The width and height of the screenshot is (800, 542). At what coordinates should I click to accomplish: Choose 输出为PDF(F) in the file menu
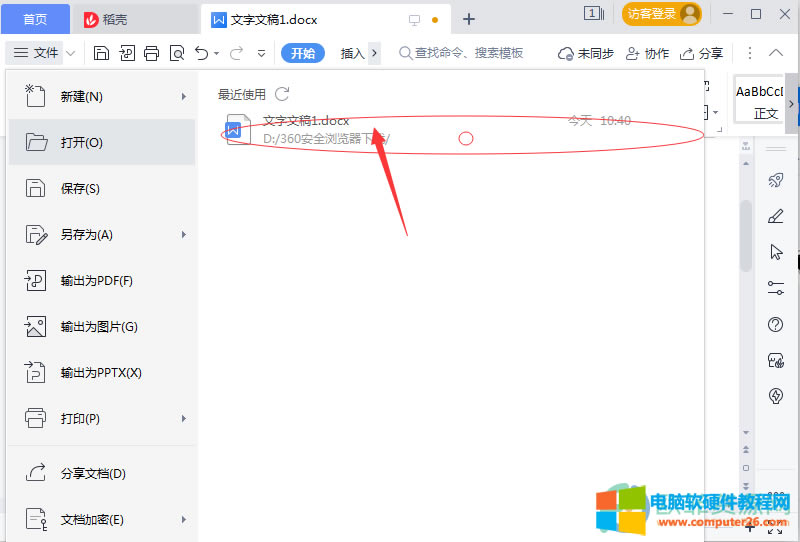tap(102, 281)
